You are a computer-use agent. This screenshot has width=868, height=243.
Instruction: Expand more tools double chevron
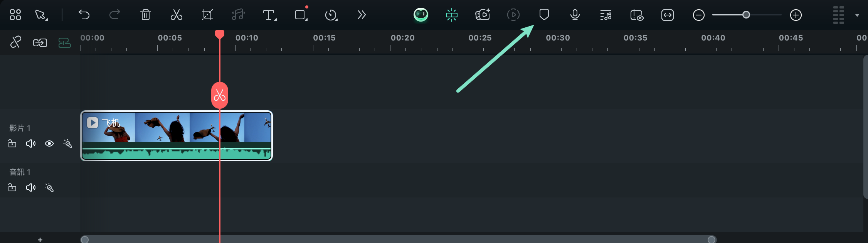[361, 15]
